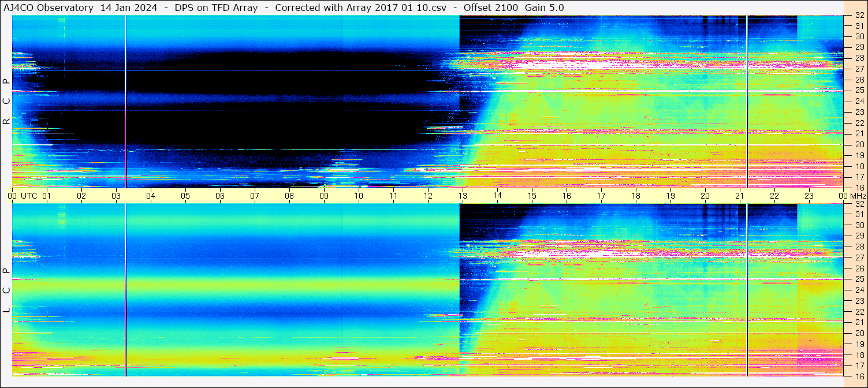Select the 15 hour tick label on time axis
Screen dimensions: 868x388
pyautogui.click(x=532, y=196)
